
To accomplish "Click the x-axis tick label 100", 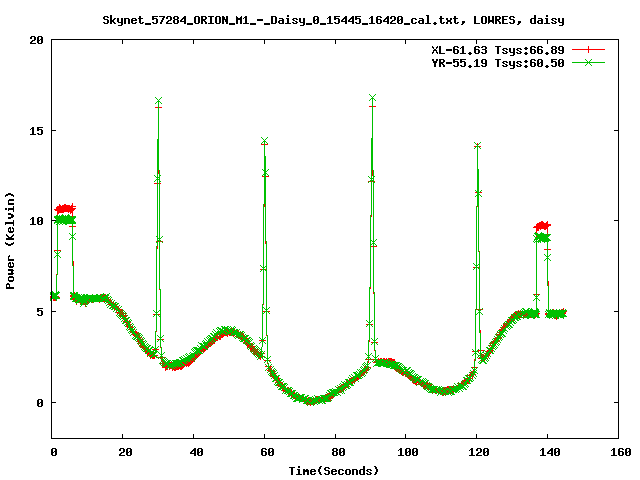I will (x=408, y=452).
